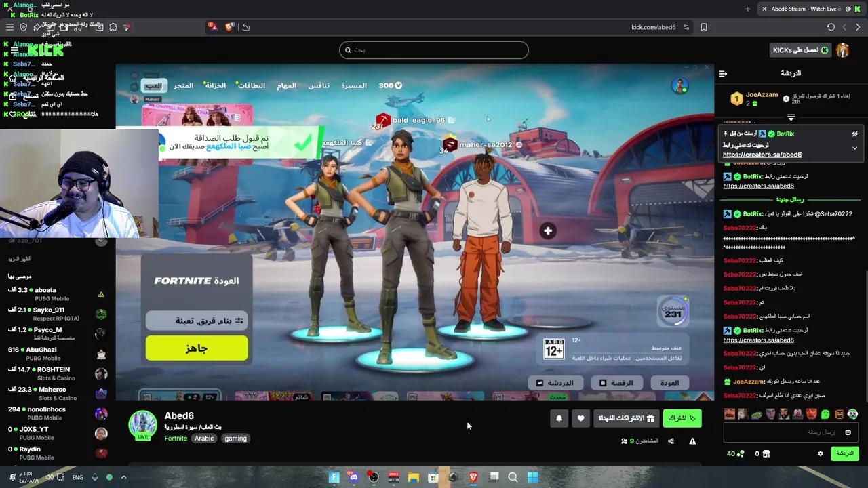Click the bookmark icon in address bar
Image resolution: width=868 pixels, height=488 pixels.
(704, 27)
